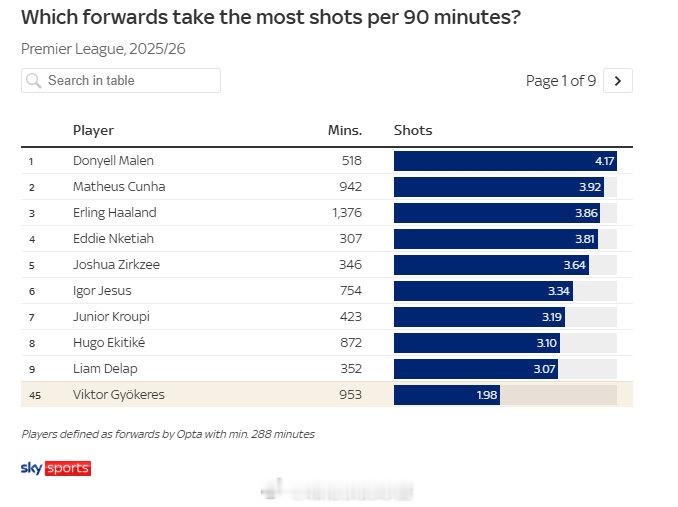Click Erling Haaland player name

(x=114, y=213)
